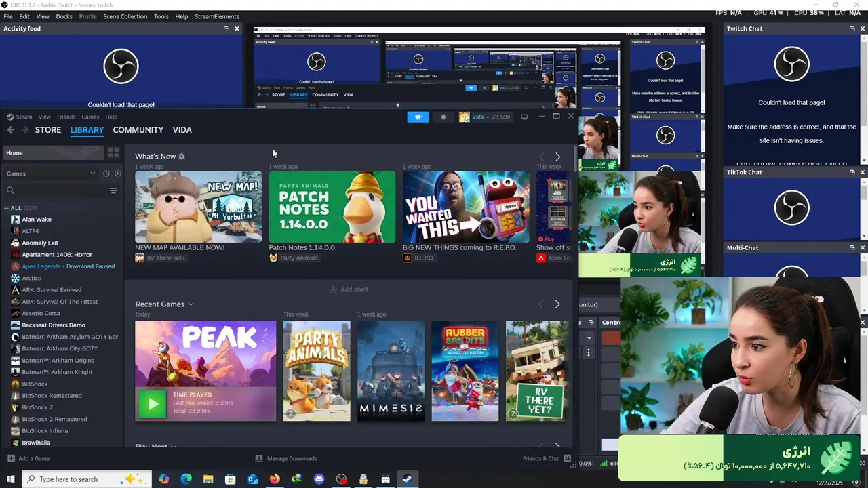868x488 pixels.
Task: Open the Steam announcements megaphone button
Action: pos(418,117)
